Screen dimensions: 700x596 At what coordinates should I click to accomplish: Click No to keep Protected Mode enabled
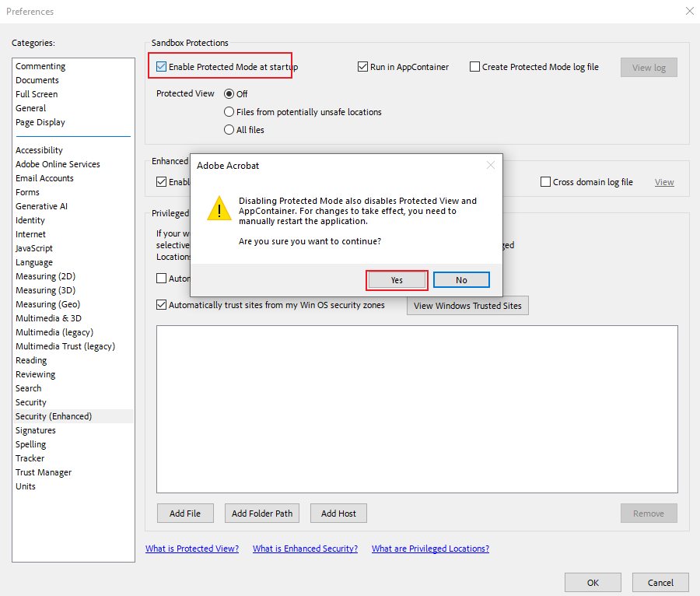coord(463,279)
